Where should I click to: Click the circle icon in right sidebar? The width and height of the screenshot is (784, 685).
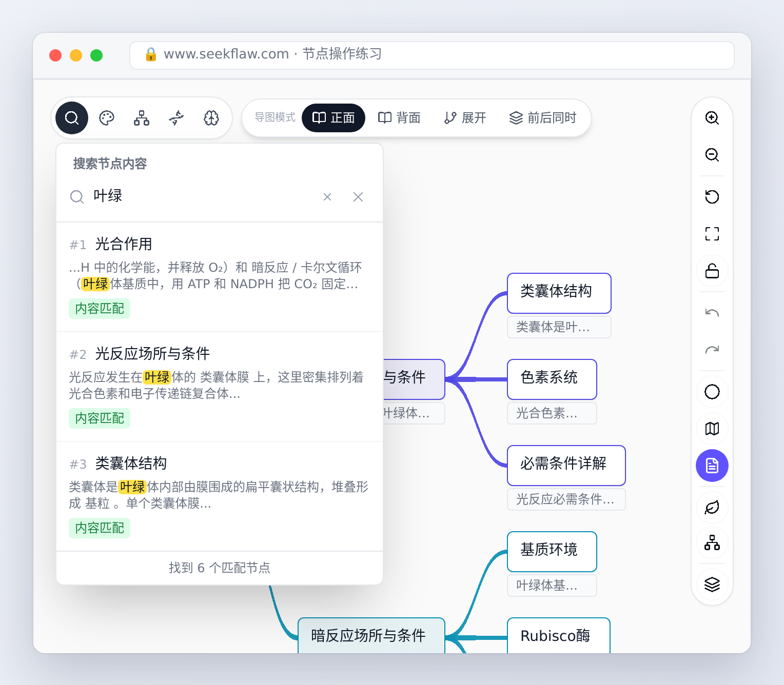coord(712,392)
